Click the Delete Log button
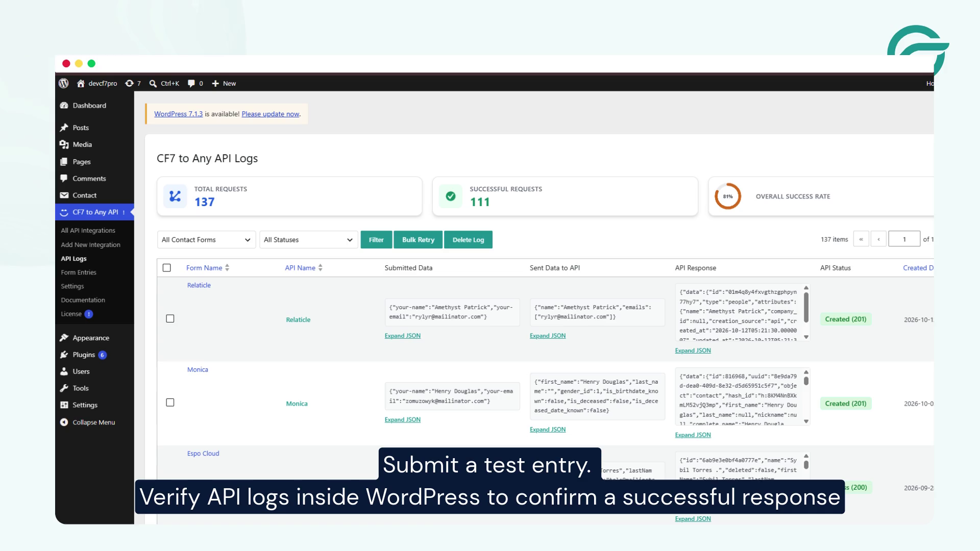Image resolution: width=980 pixels, height=551 pixels. click(468, 240)
